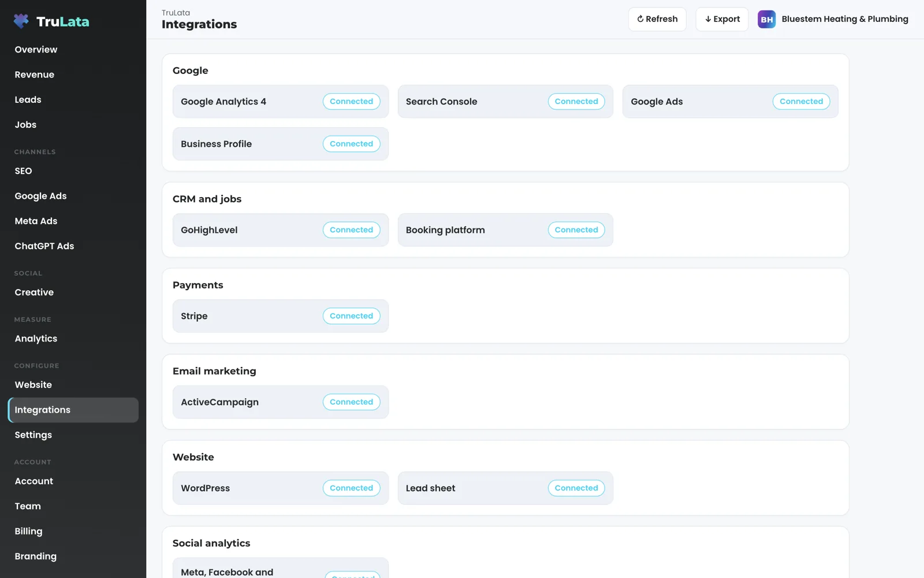Click Connected badge for Business Profile
This screenshot has width=924, height=578.
[351, 144]
